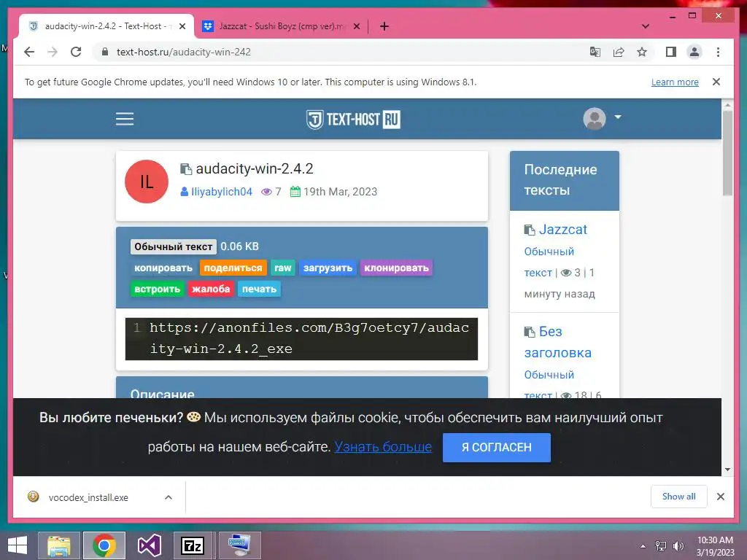Click the встроить button
This screenshot has width=747, height=560.
click(158, 289)
